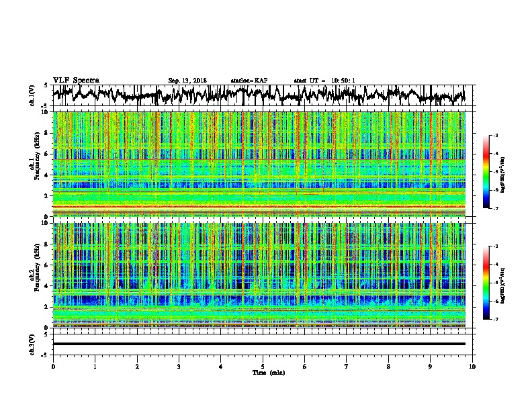Click the "-5" tick on ch.3(V) axis
This screenshot has width=532, height=411.
click(45, 355)
